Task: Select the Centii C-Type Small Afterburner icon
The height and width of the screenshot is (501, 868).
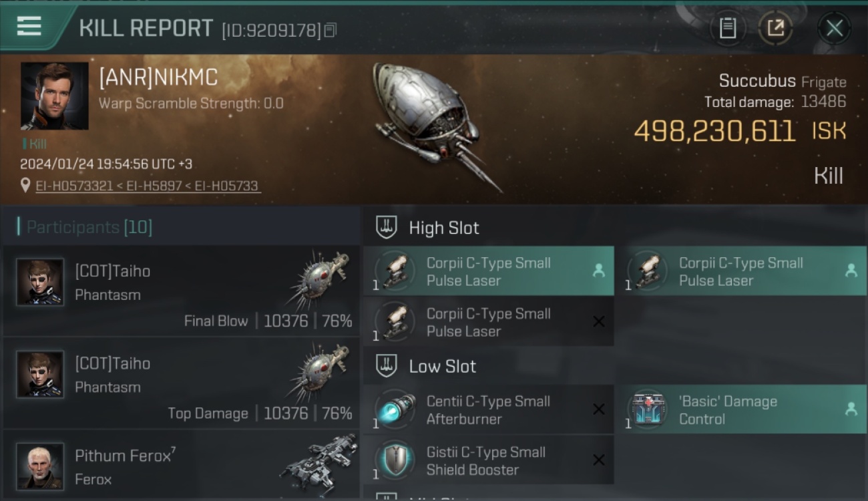Action: 395,409
